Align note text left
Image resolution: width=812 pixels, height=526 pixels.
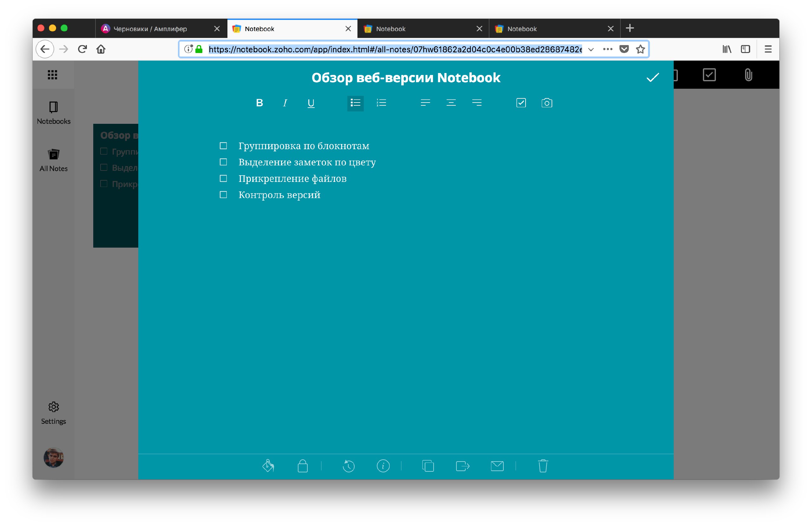[x=425, y=103]
